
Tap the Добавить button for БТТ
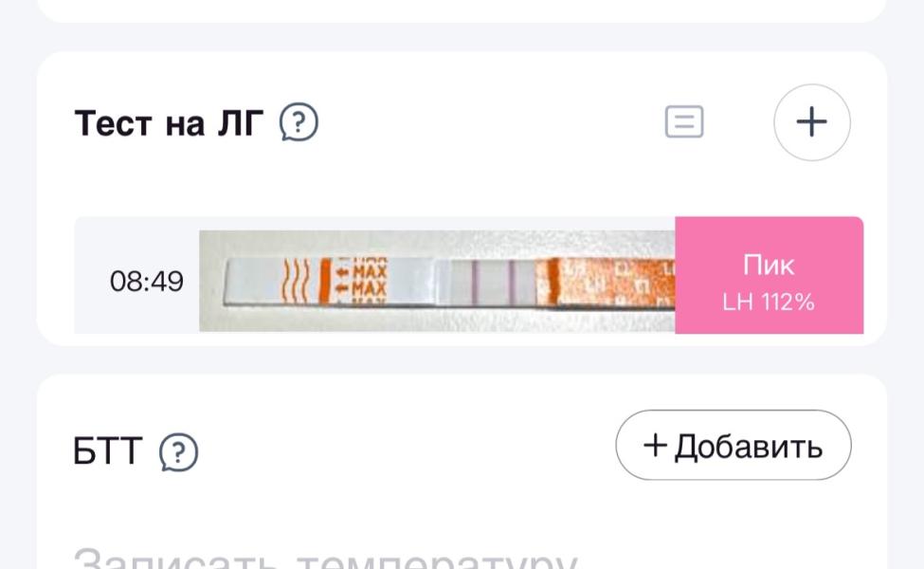[734, 445]
